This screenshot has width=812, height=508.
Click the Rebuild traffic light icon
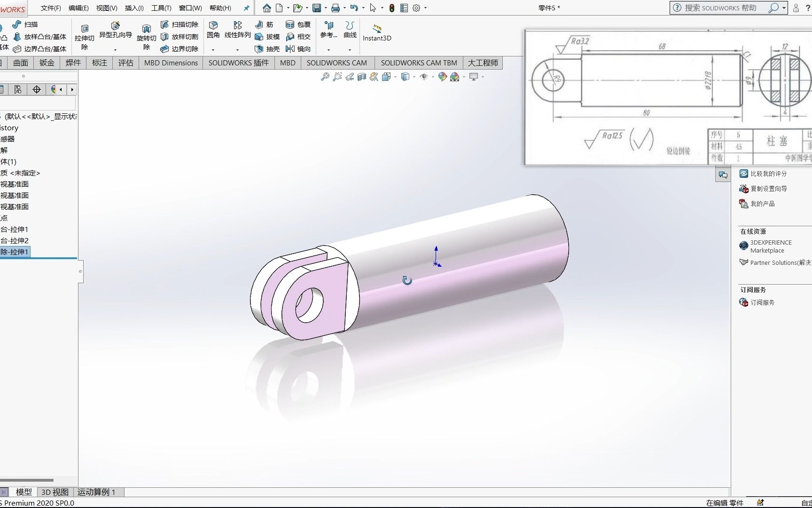pos(392,8)
